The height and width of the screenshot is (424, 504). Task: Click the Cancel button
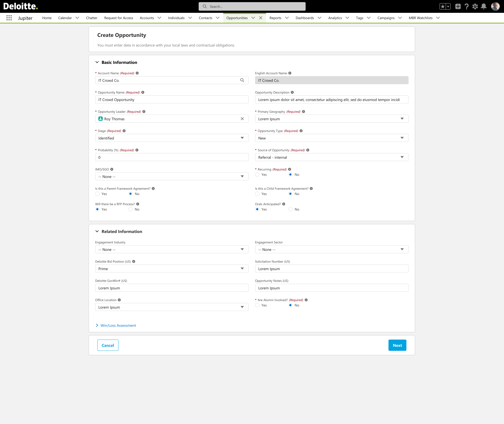point(108,345)
